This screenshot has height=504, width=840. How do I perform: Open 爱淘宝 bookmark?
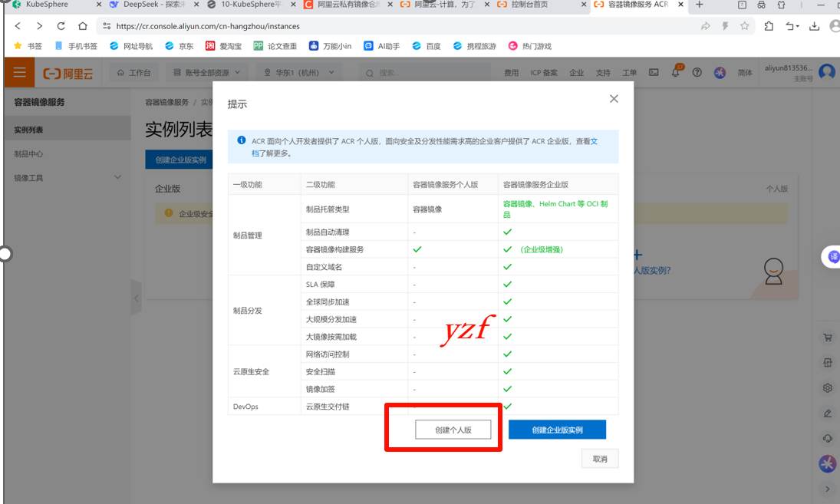223,46
